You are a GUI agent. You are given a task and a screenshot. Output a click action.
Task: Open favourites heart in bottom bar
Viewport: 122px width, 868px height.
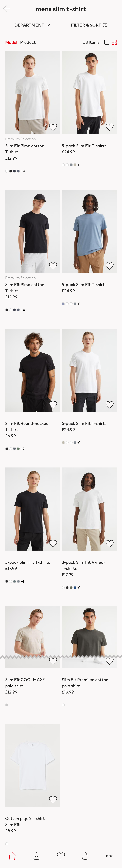(61, 856)
